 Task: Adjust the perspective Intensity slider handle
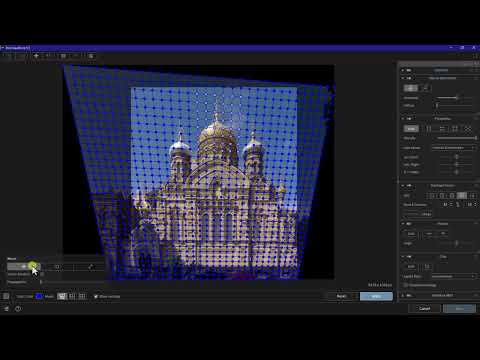(475, 138)
